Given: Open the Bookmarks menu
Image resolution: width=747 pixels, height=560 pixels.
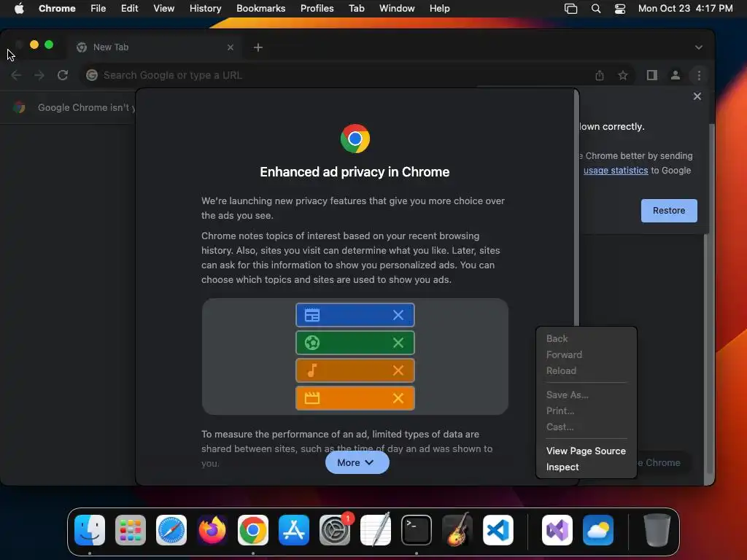Looking at the screenshot, I should (x=260, y=8).
